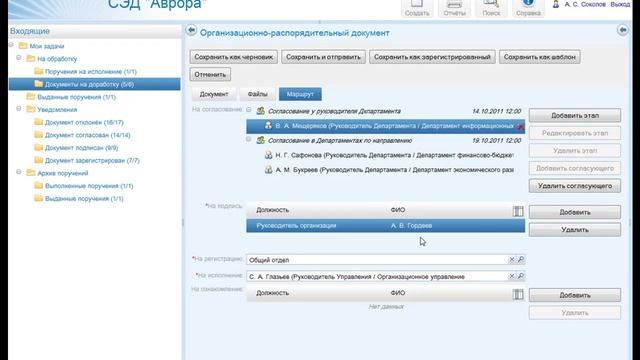Open column chooser icon in На ознакомление table

point(518,294)
